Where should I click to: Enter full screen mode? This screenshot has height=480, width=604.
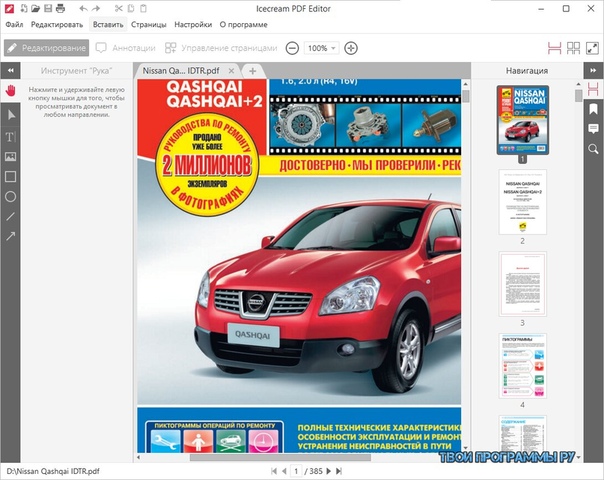(x=592, y=48)
